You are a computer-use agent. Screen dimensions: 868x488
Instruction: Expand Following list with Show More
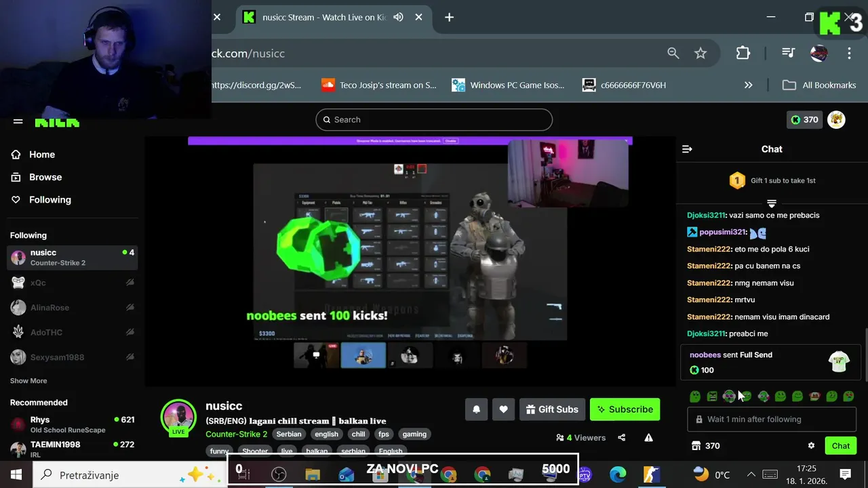click(28, 381)
